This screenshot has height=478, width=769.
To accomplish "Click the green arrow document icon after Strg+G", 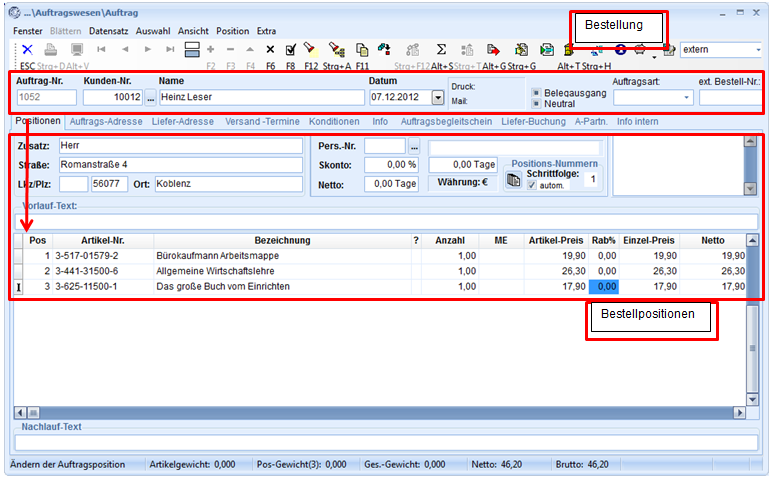I will click(x=546, y=50).
